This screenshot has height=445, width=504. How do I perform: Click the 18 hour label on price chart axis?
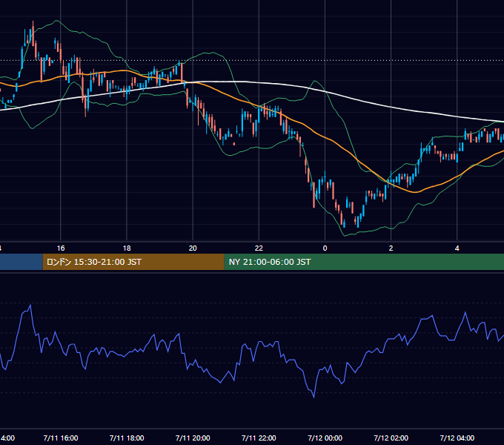click(127, 248)
